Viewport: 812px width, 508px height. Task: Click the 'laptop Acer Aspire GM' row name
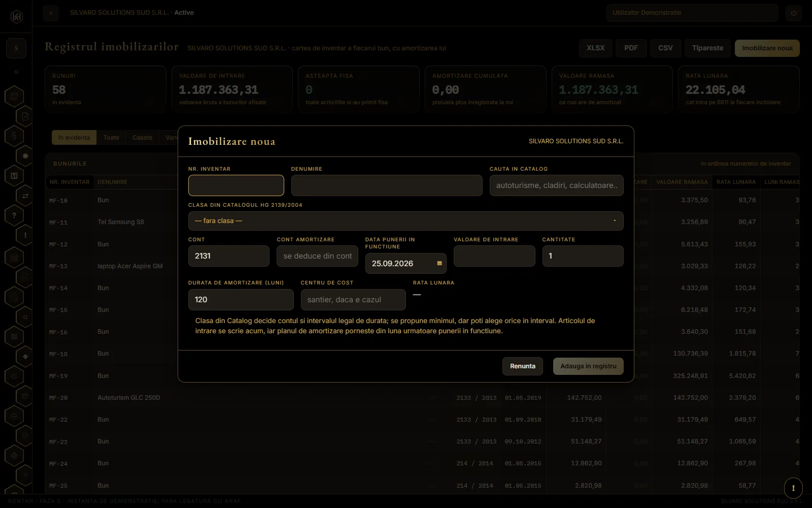tap(130, 266)
